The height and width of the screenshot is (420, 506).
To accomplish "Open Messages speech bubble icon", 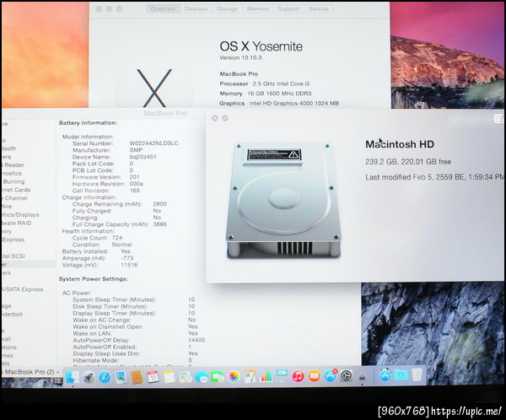I will 202,376.
